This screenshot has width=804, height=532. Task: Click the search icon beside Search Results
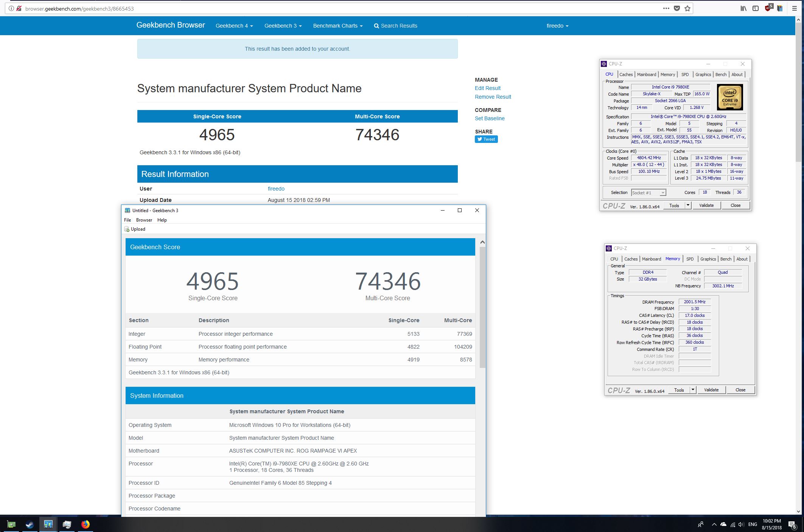click(x=376, y=26)
